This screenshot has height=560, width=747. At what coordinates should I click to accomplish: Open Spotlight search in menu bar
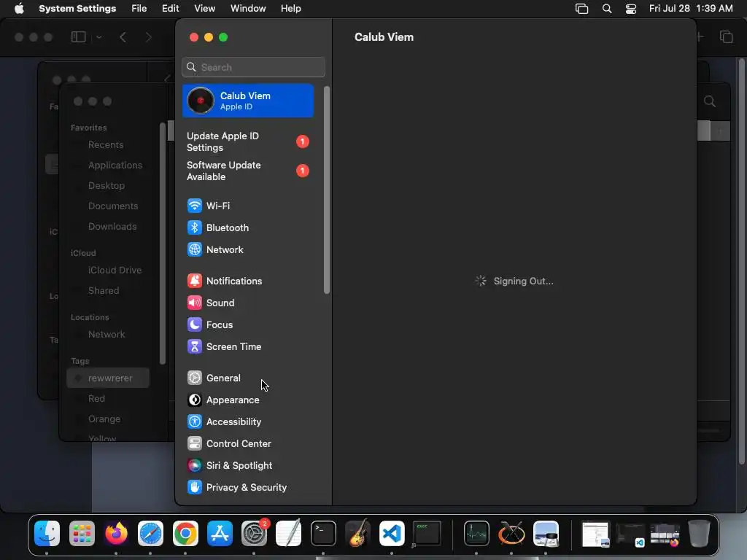coord(607,9)
